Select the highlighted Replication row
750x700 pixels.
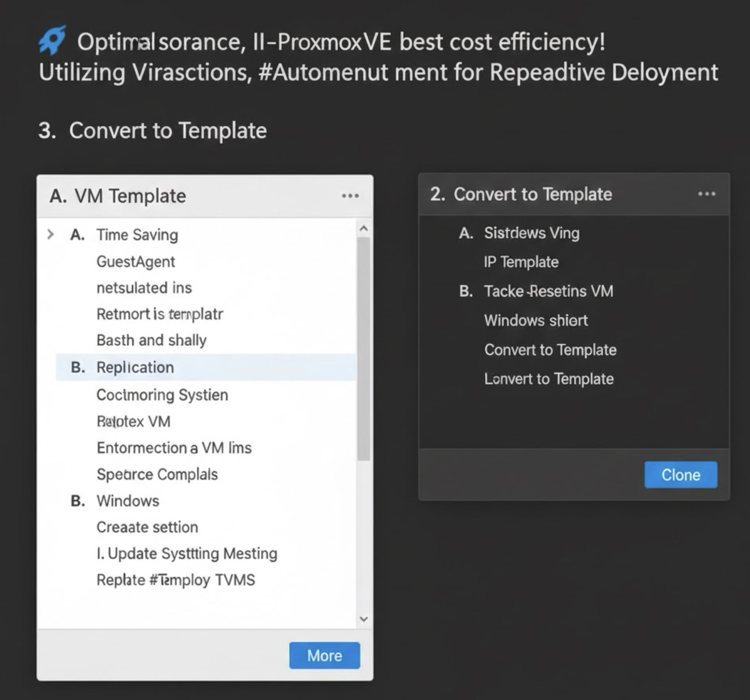[206, 367]
